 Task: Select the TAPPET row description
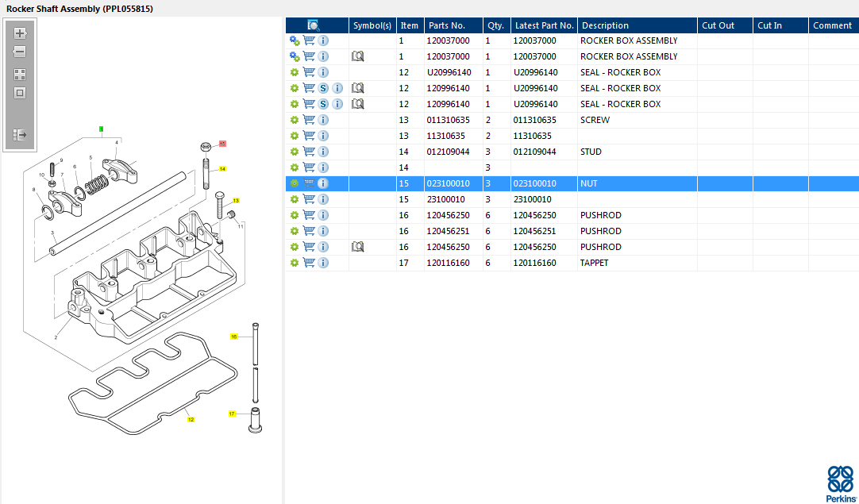pyautogui.click(x=595, y=263)
